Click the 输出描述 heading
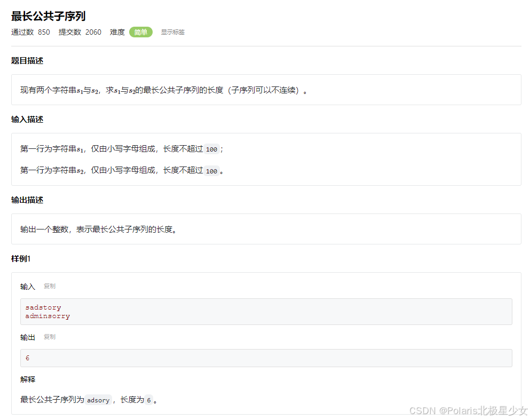 (27, 200)
